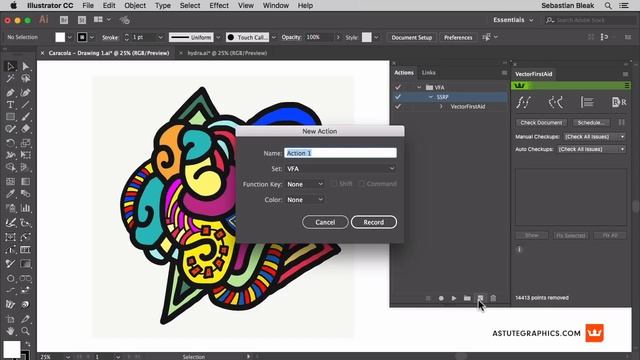Expand the VectorFirstAid action step
This screenshot has width=640, height=360.
(x=441, y=107)
